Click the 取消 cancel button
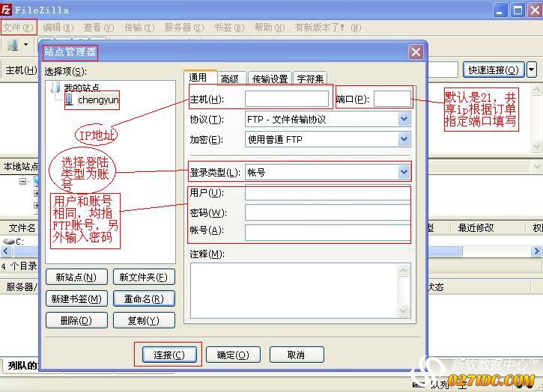The width and height of the screenshot is (543, 392). pyautogui.click(x=297, y=355)
